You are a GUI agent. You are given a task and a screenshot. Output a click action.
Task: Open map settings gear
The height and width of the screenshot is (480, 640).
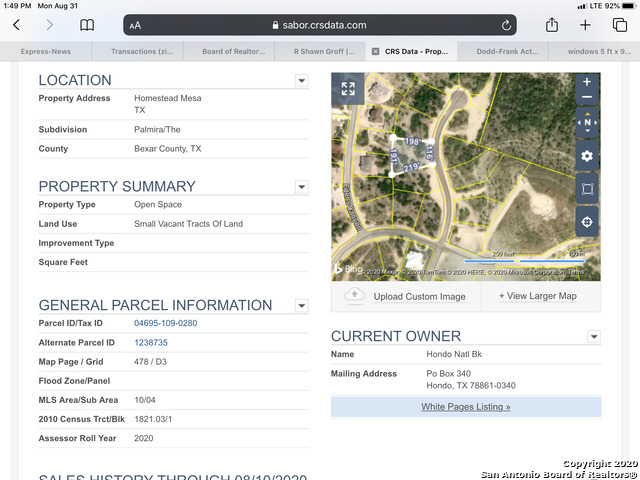click(587, 156)
